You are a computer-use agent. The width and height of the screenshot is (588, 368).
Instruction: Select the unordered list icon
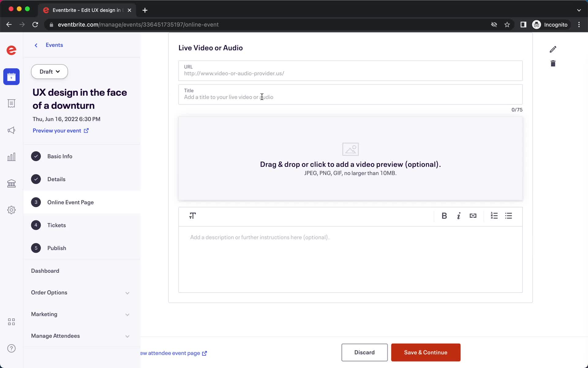508,216
